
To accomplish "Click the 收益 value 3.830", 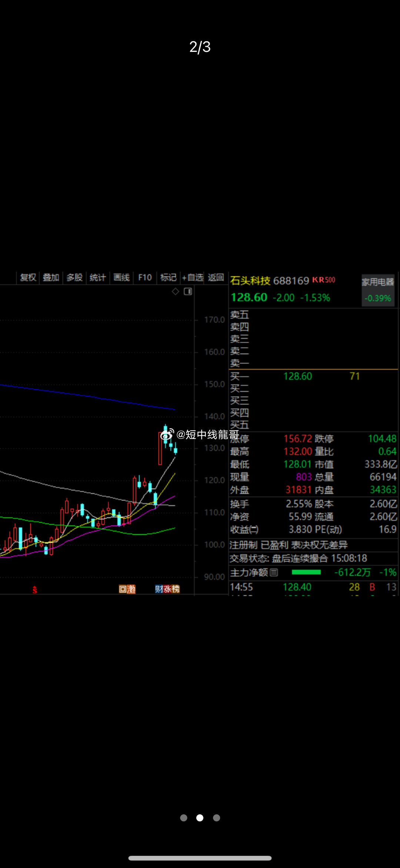I will (x=301, y=529).
